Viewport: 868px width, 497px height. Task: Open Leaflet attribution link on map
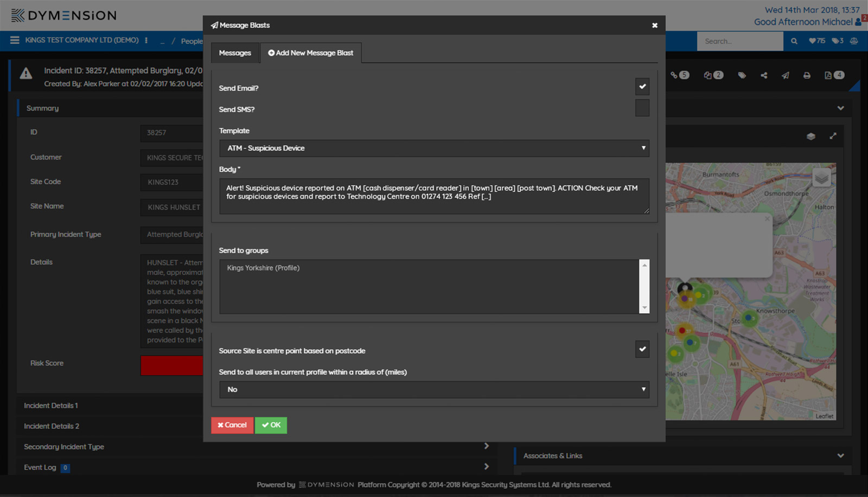(824, 416)
